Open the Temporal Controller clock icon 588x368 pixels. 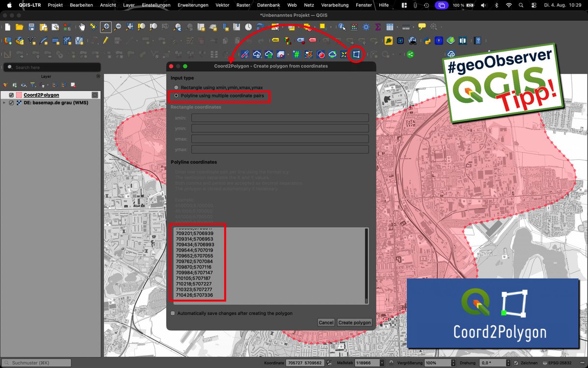point(248,27)
